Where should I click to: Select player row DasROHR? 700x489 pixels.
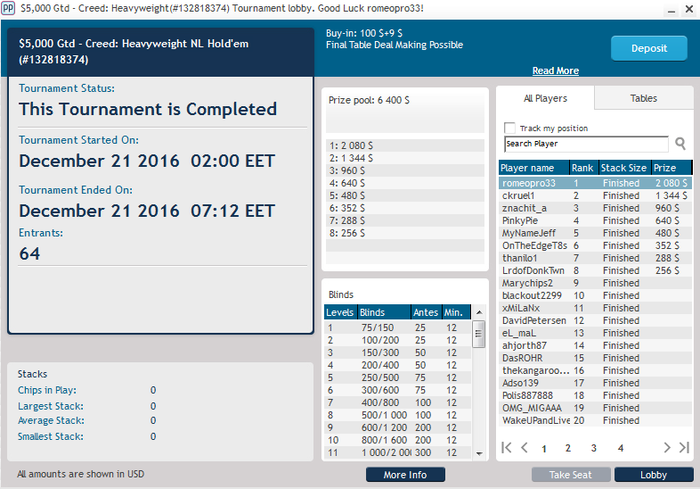(595, 358)
